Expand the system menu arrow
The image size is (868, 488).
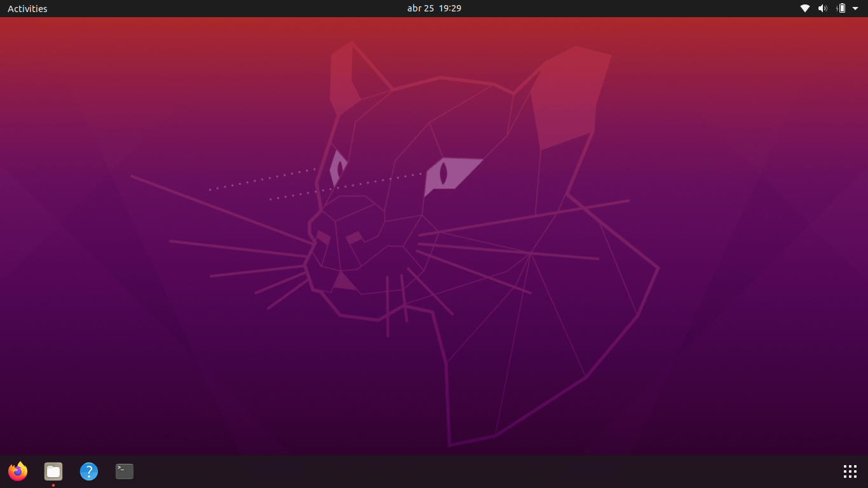pyautogui.click(x=855, y=8)
